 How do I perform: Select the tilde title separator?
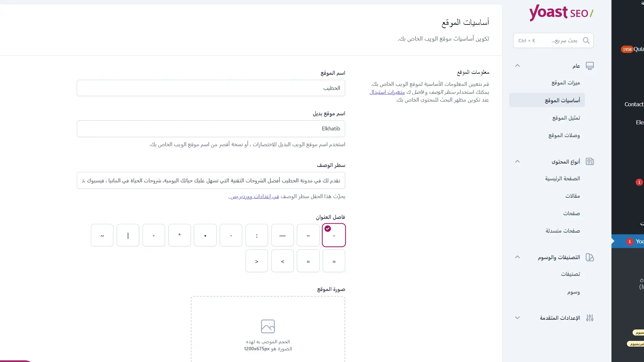102,235
